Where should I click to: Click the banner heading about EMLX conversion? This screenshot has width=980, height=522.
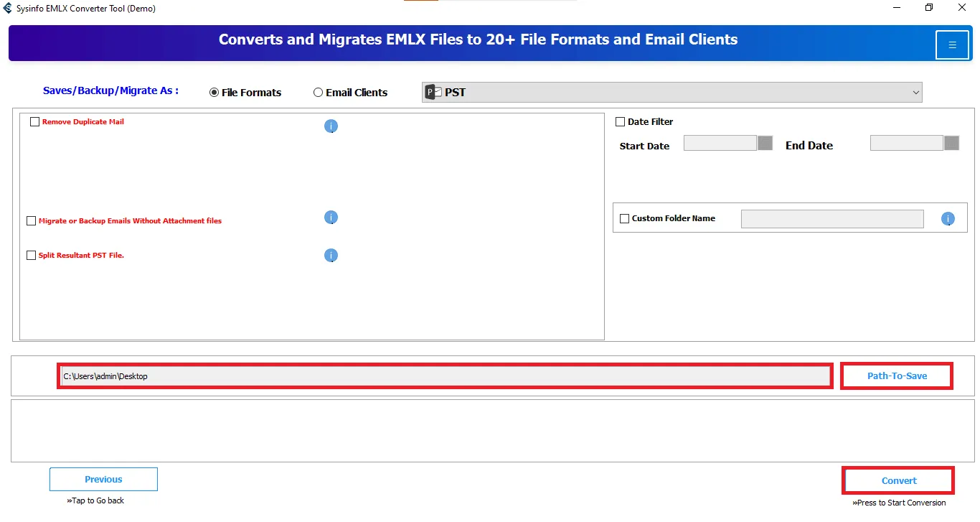point(478,39)
